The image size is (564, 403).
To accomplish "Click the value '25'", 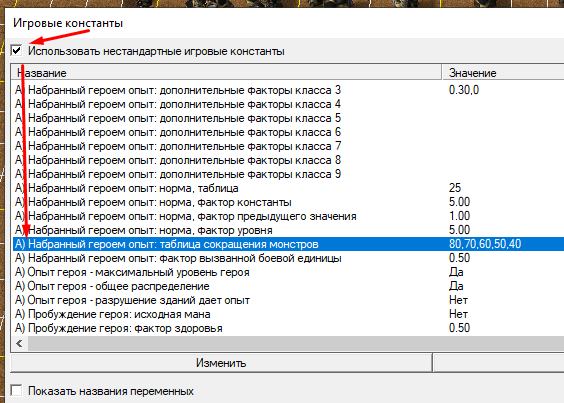I will pos(455,188).
